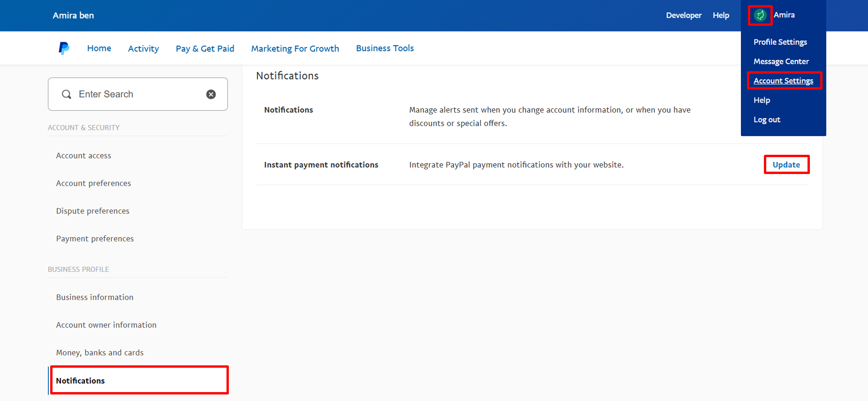Click the green profile avatar icon
The image size is (868, 401).
pos(760,15)
